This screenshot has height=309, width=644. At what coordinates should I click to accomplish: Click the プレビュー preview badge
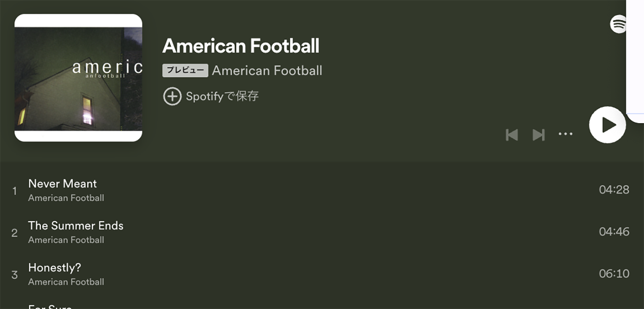(x=185, y=70)
